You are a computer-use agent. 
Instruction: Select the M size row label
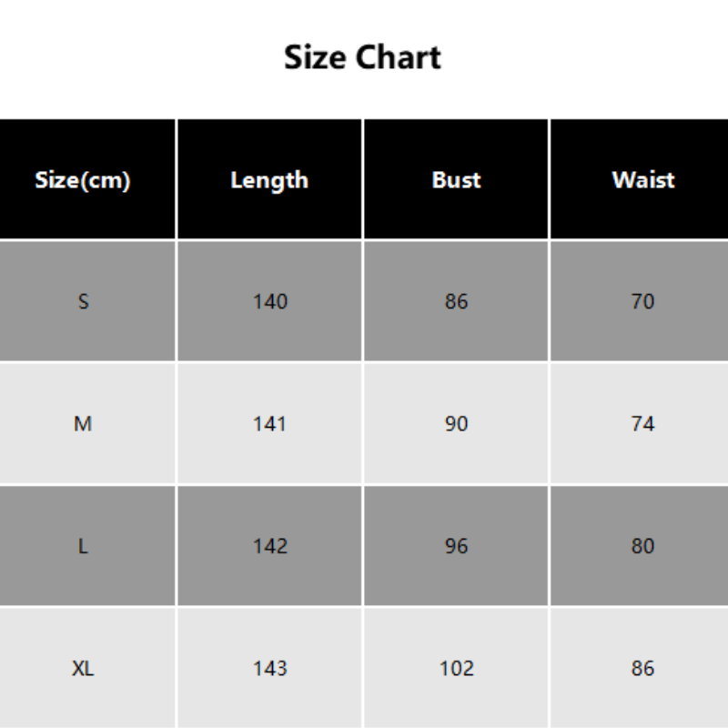(83, 423)
